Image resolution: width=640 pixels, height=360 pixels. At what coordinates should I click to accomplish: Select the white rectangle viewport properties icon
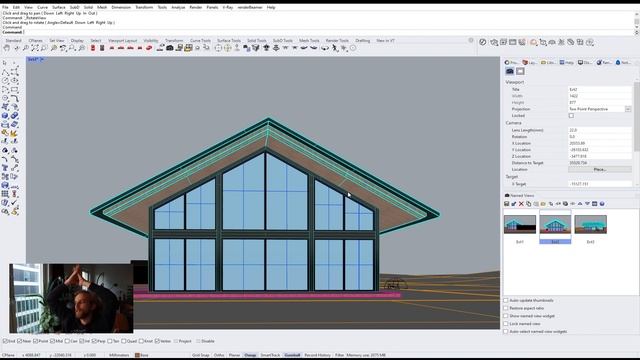pyautogui.click(x=520, y=71)
